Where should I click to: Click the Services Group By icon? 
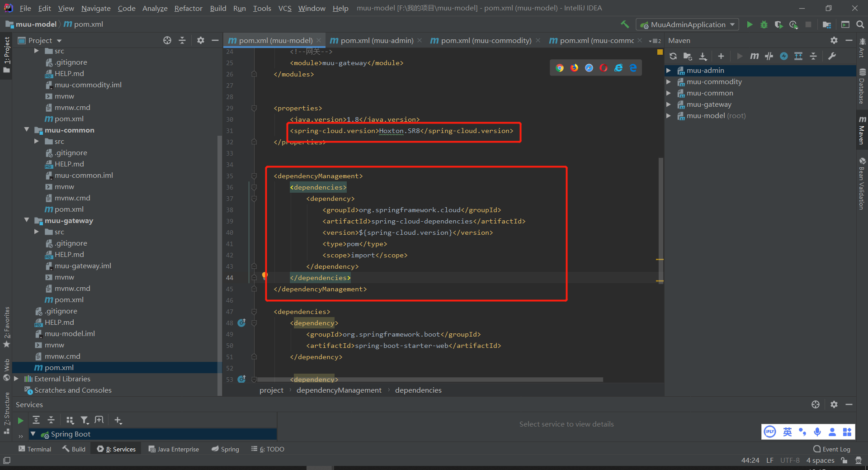[70, 420]
